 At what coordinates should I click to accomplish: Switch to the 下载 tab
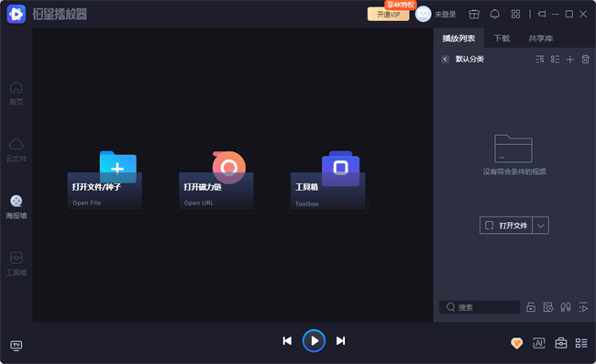pos(502,39)
